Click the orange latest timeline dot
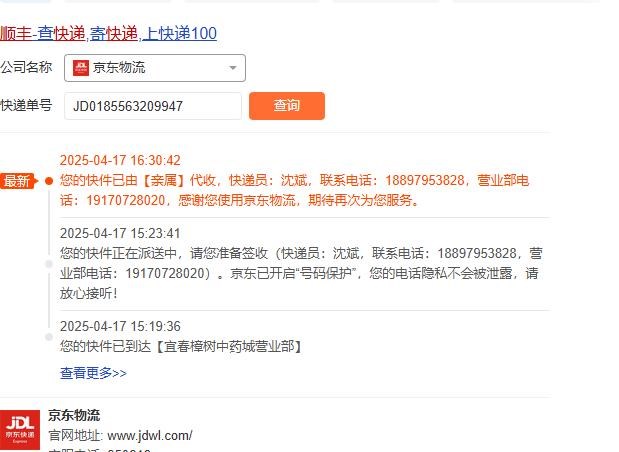Image resolution: width=619 pixels, height=452 pixels. click(49, 181)
